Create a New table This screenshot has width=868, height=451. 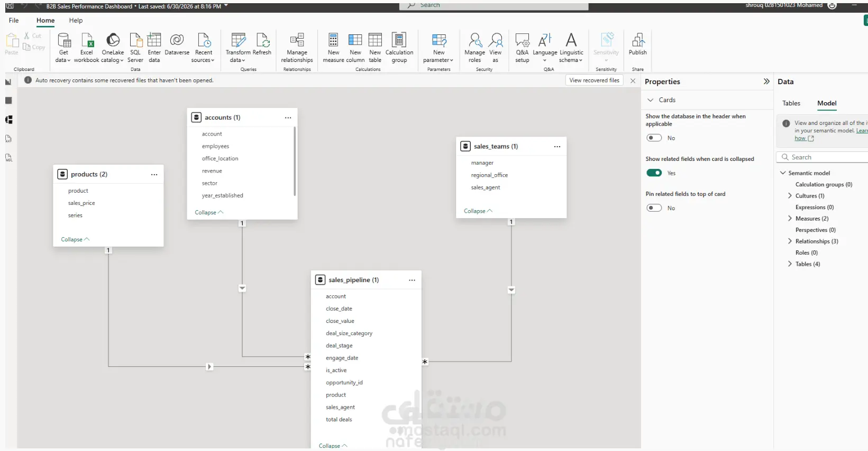coord(375,48)
